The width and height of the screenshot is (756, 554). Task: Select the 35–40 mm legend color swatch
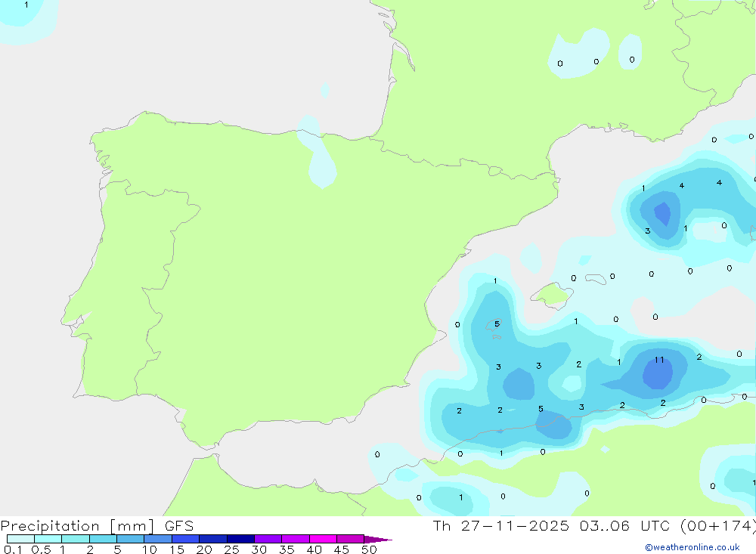296,539
